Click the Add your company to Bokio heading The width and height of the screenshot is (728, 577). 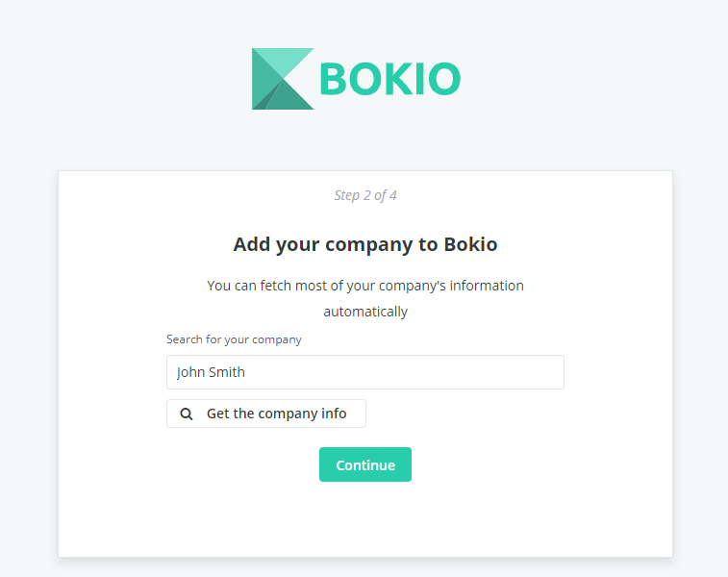pyautogui.click(x=364, y=244)
